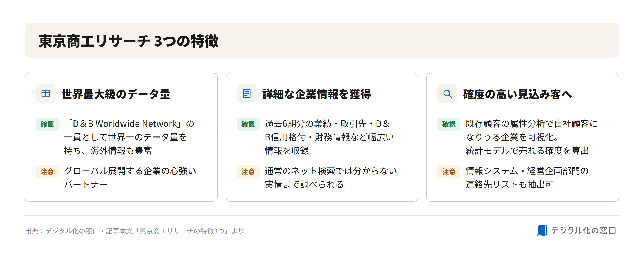This screenshot has height=261, width=644.
Task: Click the text about D&B Worldwide Network
Action: 129,137
